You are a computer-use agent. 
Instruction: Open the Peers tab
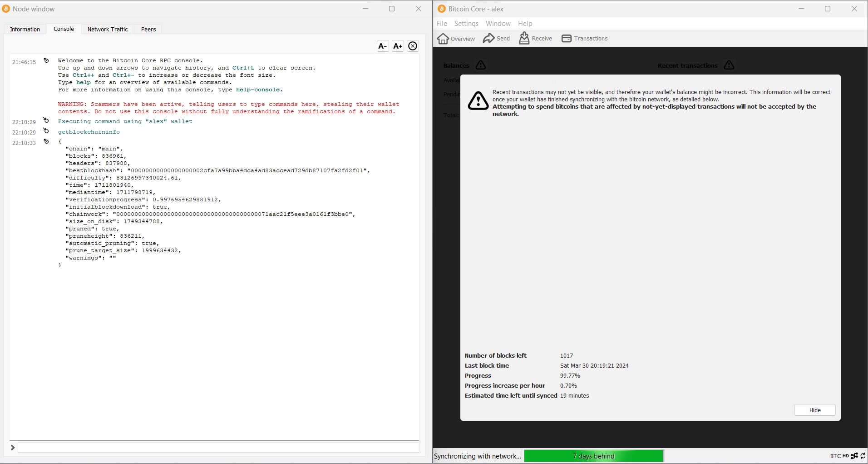148,29
